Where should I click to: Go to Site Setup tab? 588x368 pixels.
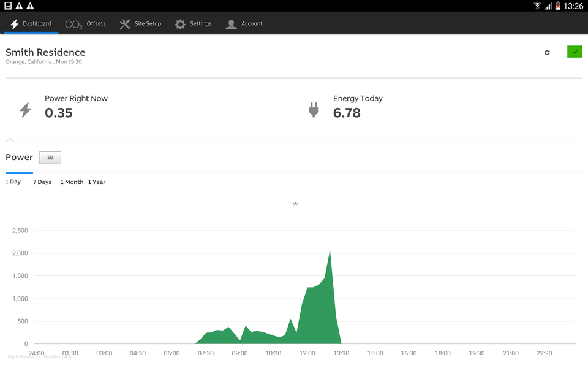[x=140, y=24]
